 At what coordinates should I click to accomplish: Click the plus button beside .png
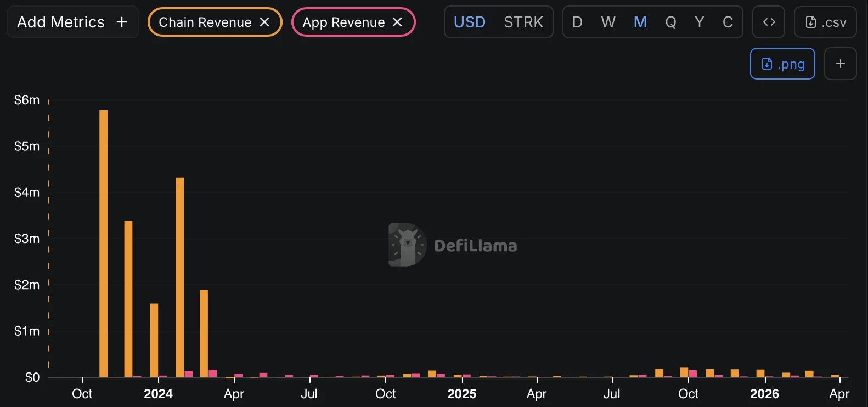[840, 64]
